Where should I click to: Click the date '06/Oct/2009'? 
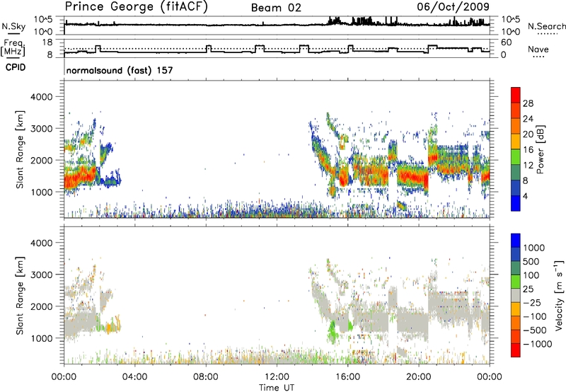click(454, 6)
